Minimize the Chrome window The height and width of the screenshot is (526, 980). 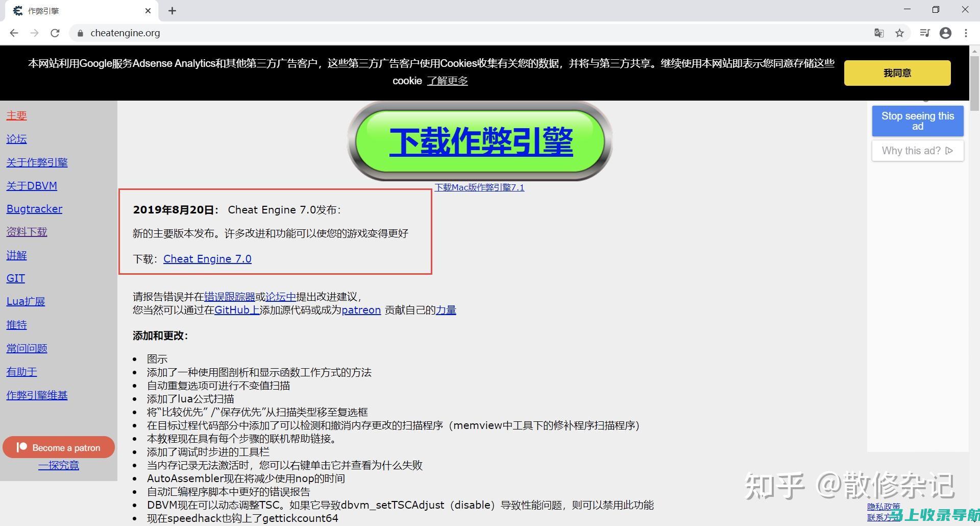[907, 10]
